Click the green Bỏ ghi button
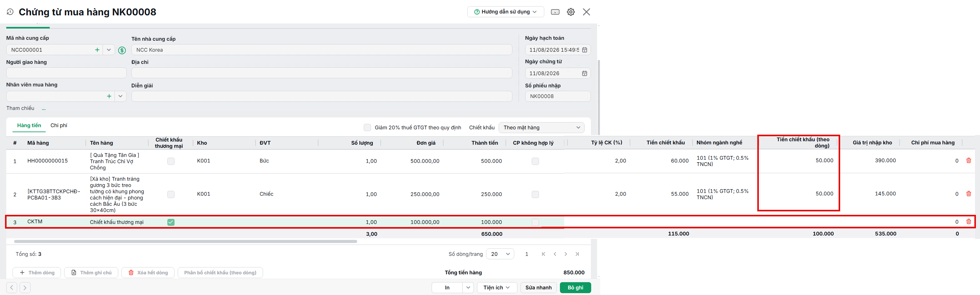The height and width of the screenshot is (295, 980). click(x=575, y=288)
